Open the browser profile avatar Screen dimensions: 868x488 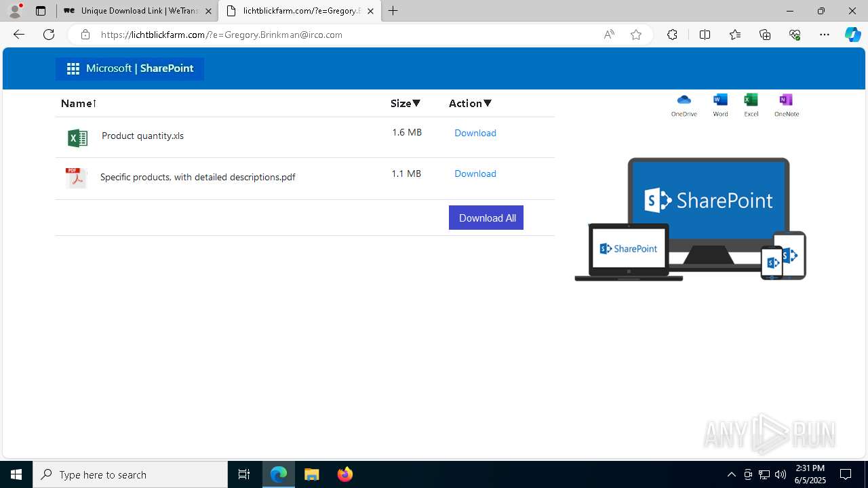coord(15,11)
